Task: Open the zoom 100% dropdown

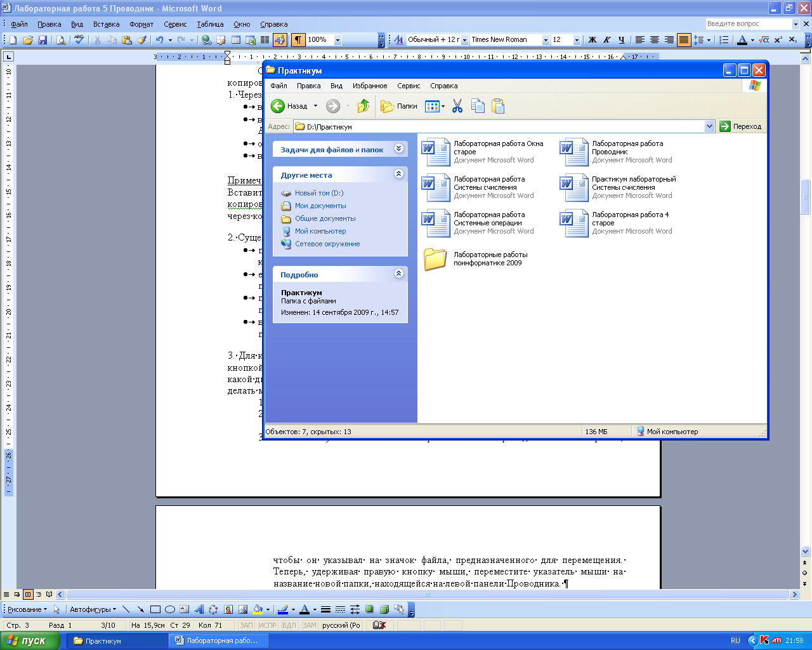Action: click(x=337, y=40)
